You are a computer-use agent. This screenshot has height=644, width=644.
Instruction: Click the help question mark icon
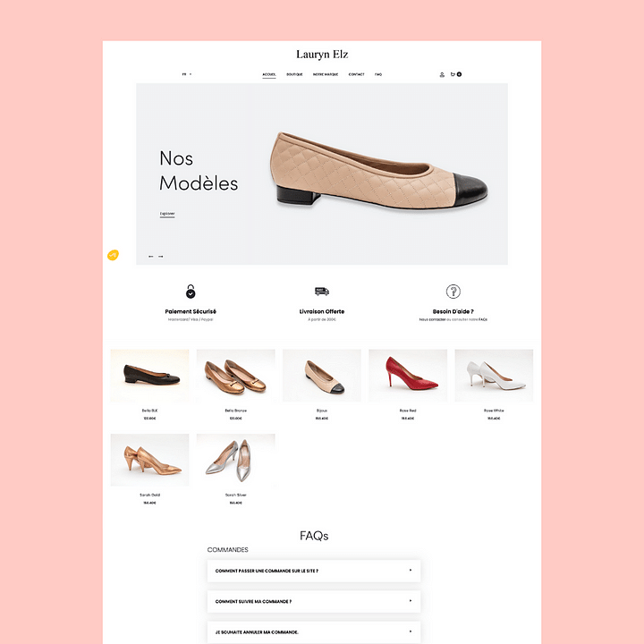tap(453, 292)
